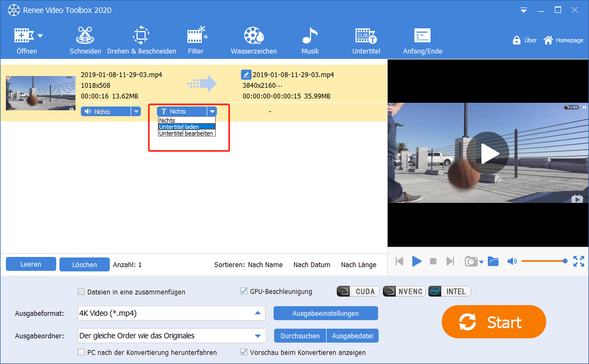Open the title bar menu triangle
The width and height of the screenshot is (589, 364).
523,11
